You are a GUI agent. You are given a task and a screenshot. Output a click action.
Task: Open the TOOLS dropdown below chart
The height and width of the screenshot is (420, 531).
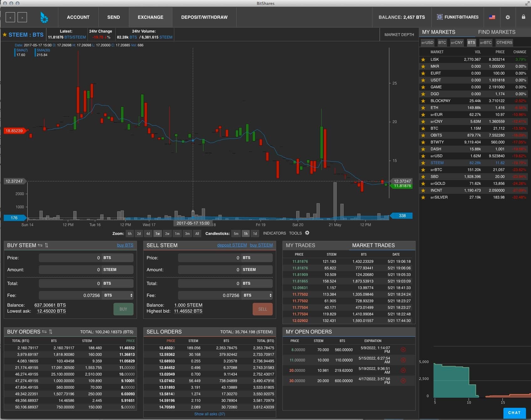(295, 233)
